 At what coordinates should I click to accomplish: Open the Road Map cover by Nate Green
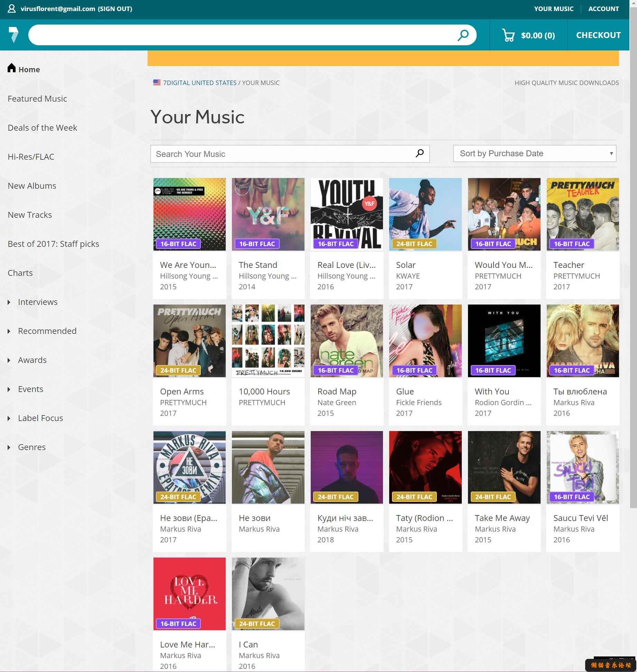tap(347, 341)
